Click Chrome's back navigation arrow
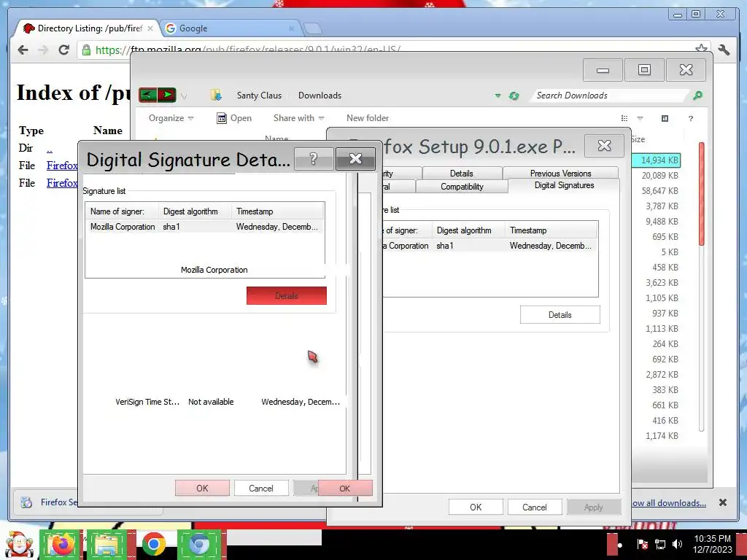 click(x=23, y=50)
